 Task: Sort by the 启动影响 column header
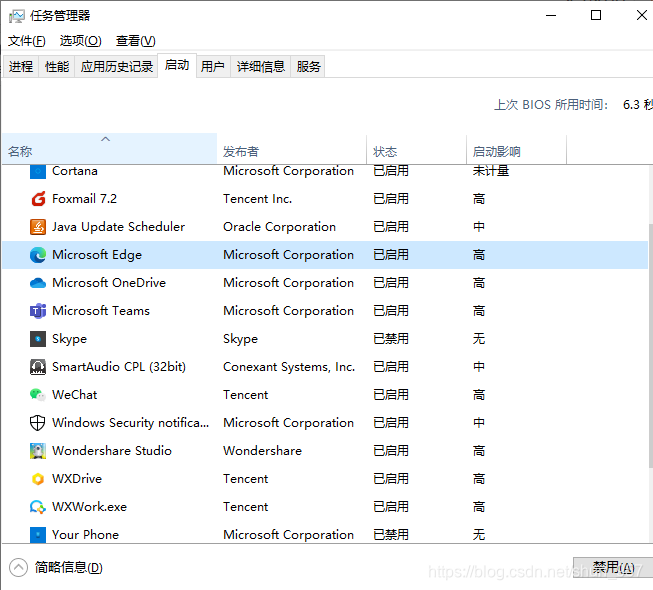pos(516,149)
